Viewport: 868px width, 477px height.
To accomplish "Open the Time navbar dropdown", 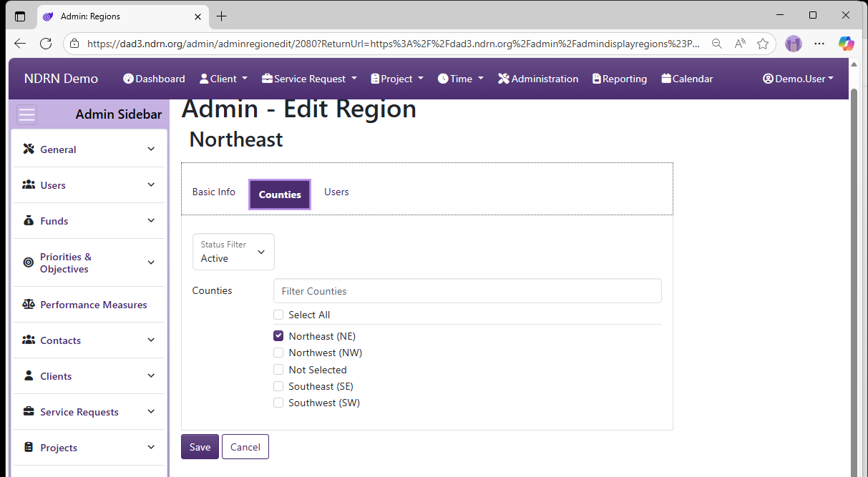I will point(461,79).
